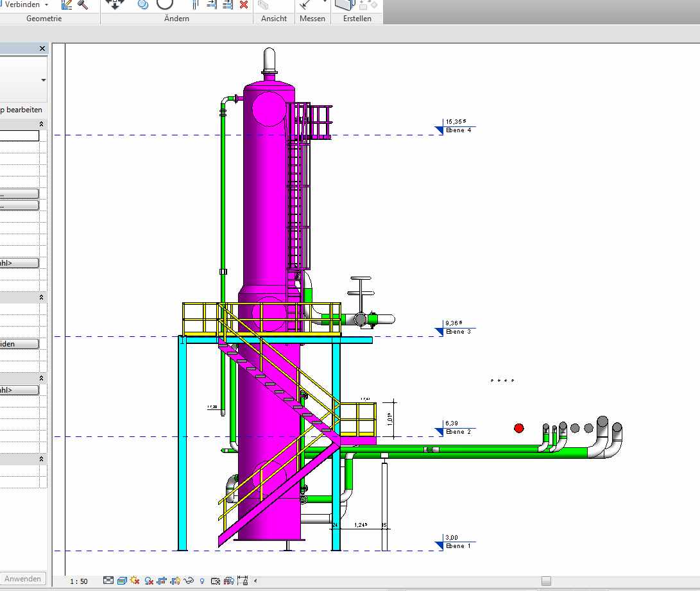Image resolution: width=700 pixels, height=591 pixels.
Task: Open the Erstellen panel label
Action: 357,19
